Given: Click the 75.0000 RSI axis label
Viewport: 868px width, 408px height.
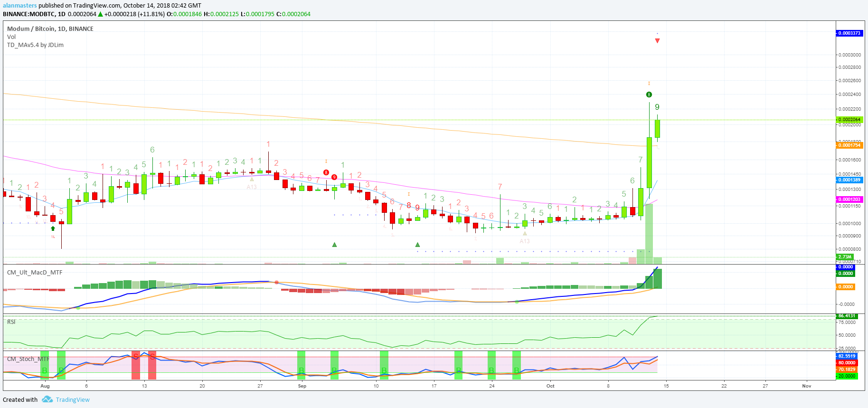Looking at the screenshot, I should [848, 323].
